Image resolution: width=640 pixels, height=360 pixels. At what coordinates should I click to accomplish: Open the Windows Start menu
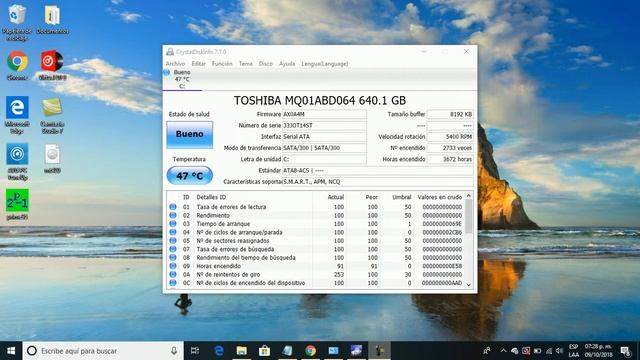pos(11,351)
